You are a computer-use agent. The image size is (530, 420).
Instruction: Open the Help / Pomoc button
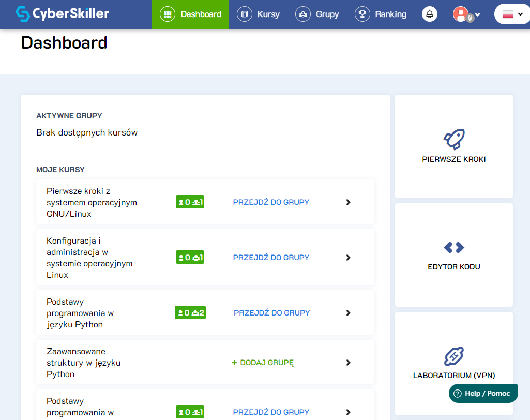point(483,394)
